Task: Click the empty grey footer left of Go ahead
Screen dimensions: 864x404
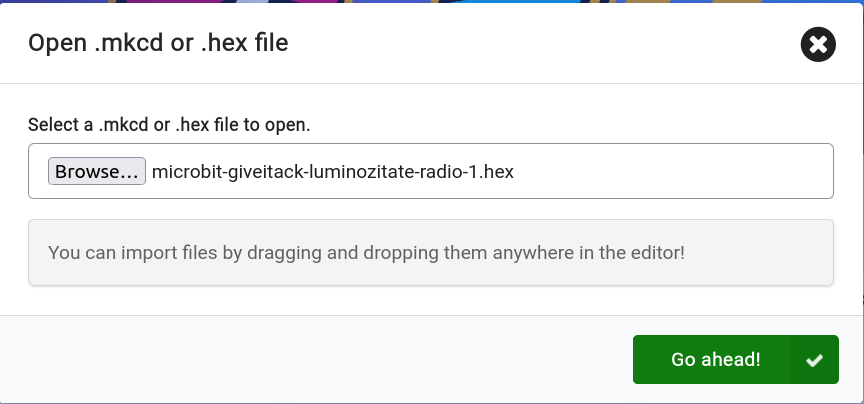Action: (x=320, y=360)
